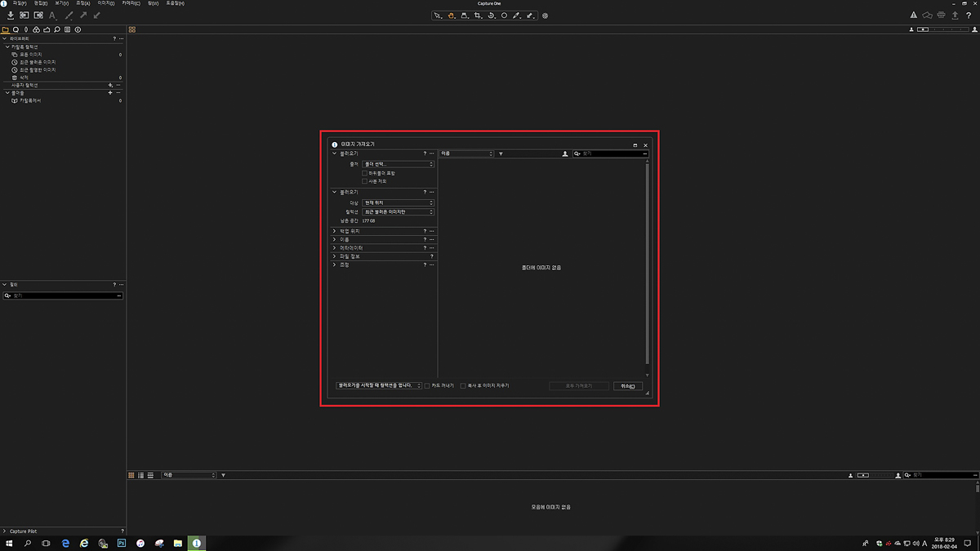Open the Color tool tab icon
Screen dimensions: 980x551
pyautogui.click(x=36, y=29)
